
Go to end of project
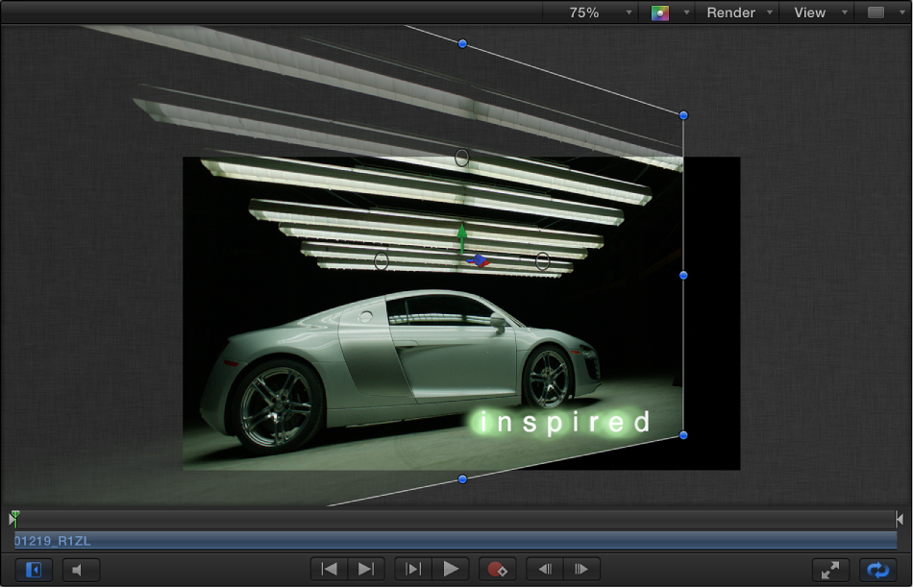click(x=366, y=570)
